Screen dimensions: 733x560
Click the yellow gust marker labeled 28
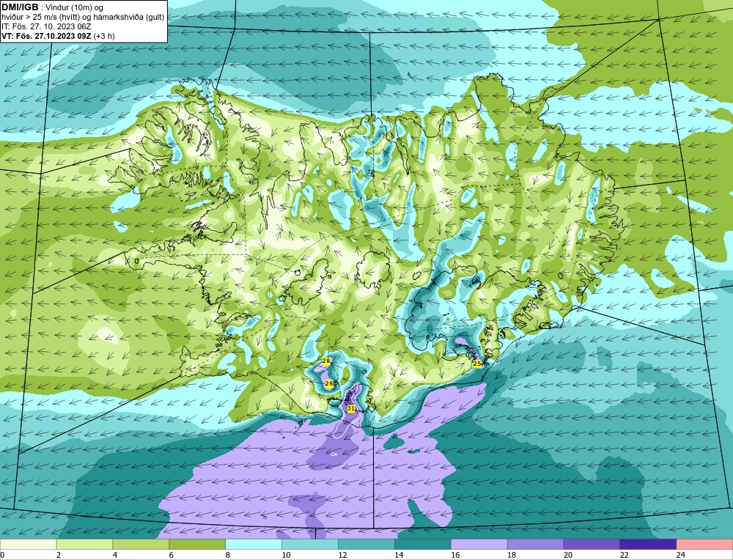(x=326, y=361)
